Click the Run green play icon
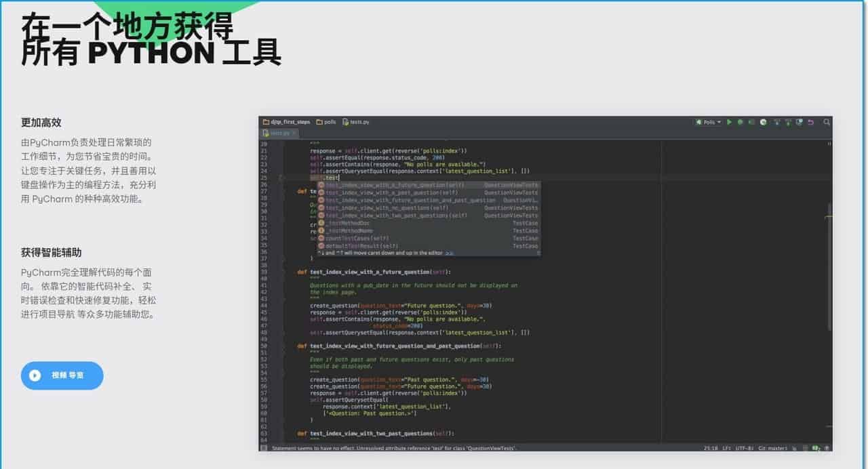 729,122
